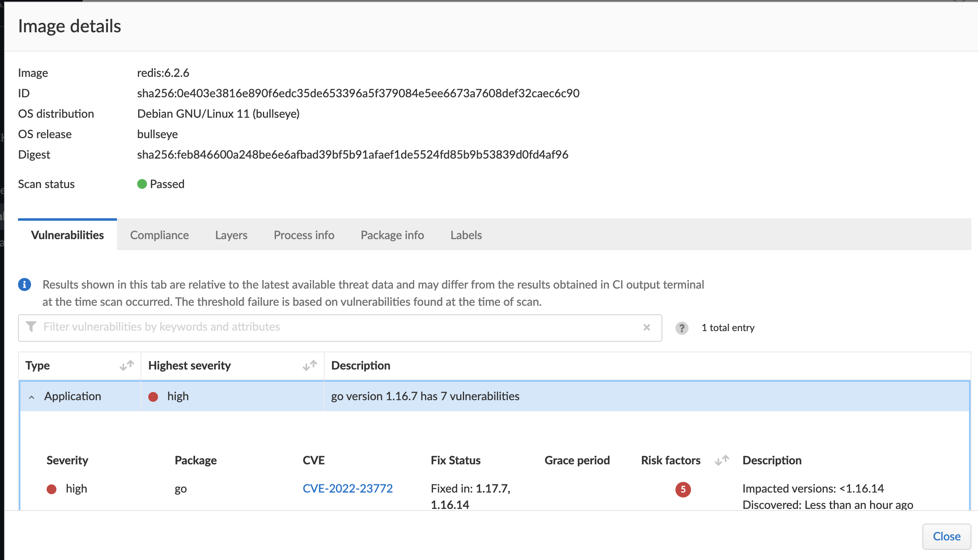978x560 pixels.
Task: Click the Discovered: Less than an hour ago text
Action: click(828, 505)
